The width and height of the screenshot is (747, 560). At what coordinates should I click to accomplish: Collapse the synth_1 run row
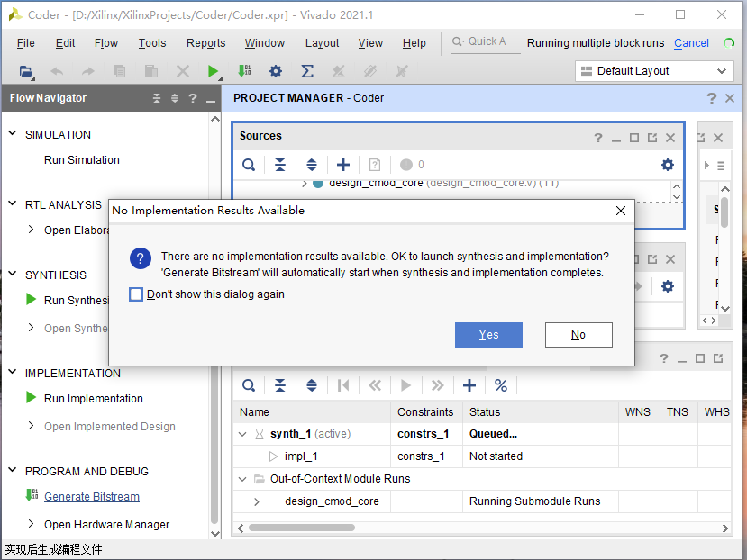pyautogui.click(x=242, y=434)
